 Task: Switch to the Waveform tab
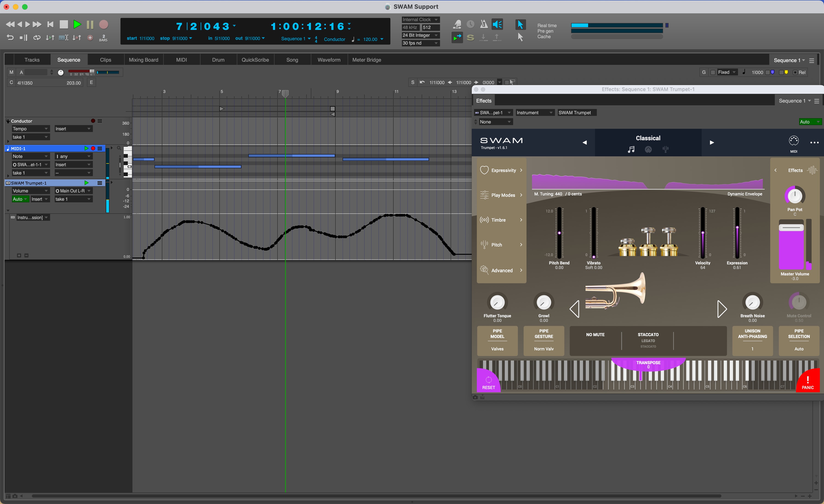(x=329, y=60)
